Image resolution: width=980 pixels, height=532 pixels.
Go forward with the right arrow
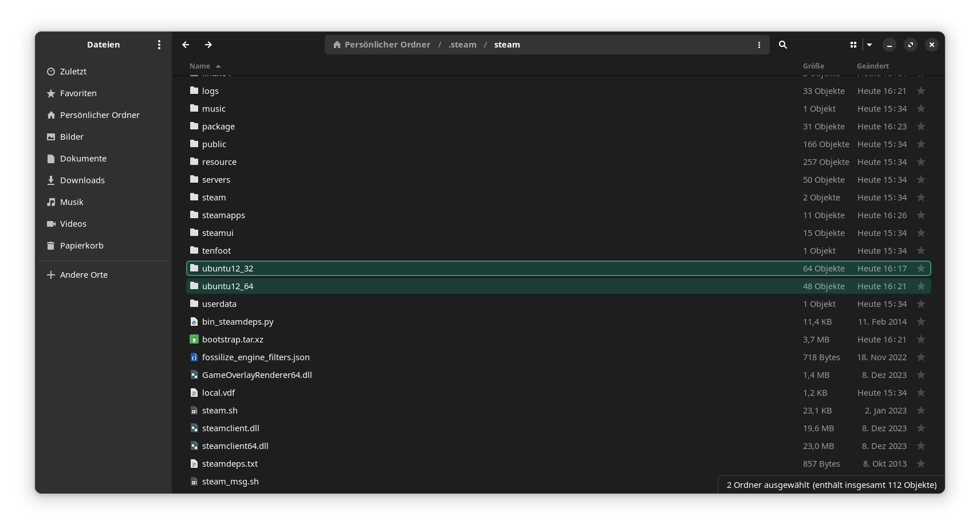(x=208, y=45)
